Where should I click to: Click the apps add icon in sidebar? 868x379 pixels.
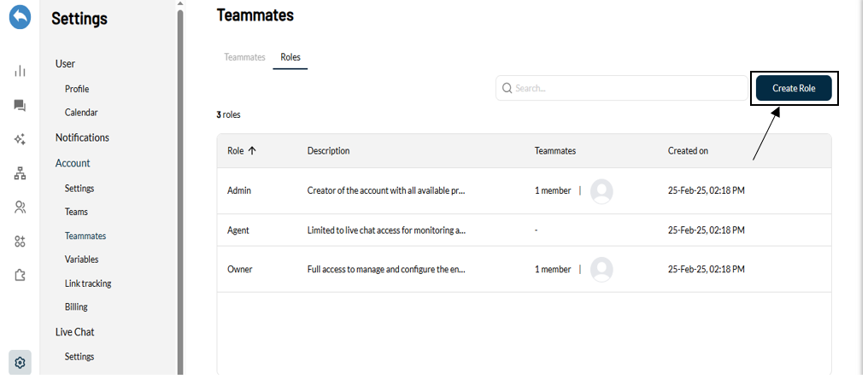coord(20,242)
